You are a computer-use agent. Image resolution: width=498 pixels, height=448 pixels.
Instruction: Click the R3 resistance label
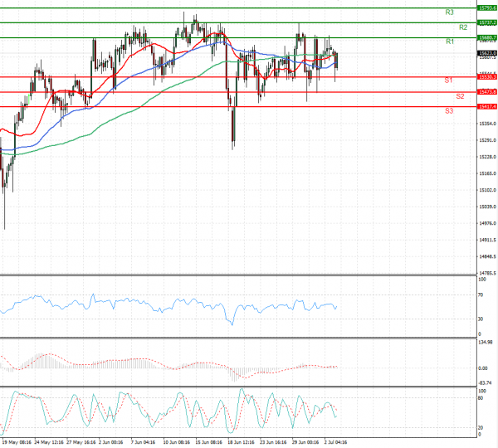pyautogui.click(x=449, y=12)
